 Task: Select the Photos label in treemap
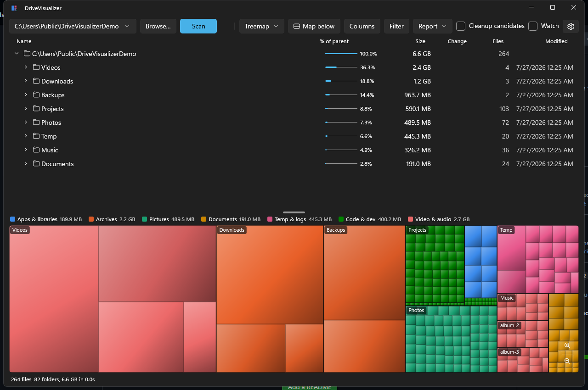[x=416, y=310]
